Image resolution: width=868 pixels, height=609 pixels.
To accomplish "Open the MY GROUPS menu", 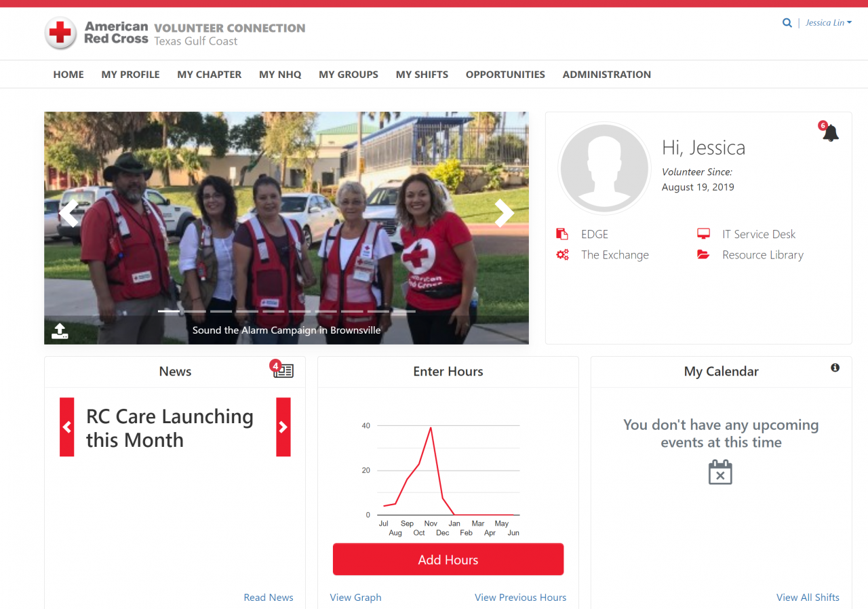I will coord(349,75).
